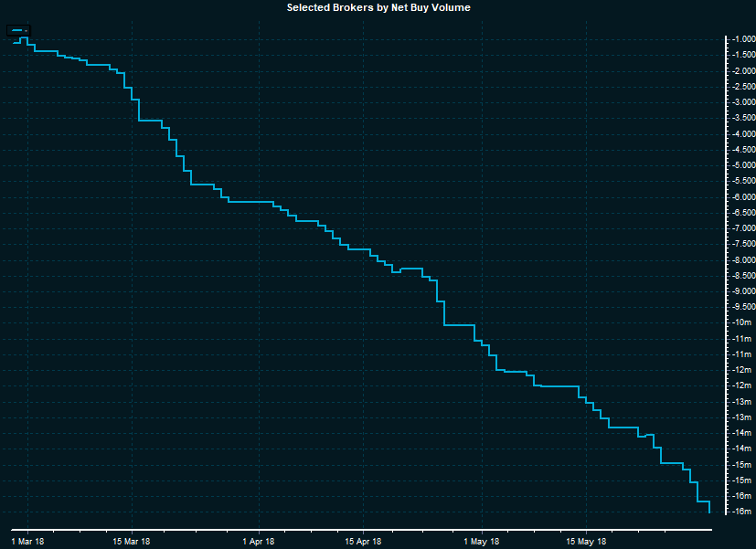Click the 1 May 18 date label
This screenshot has width=756, height=549.
[482, 541]
